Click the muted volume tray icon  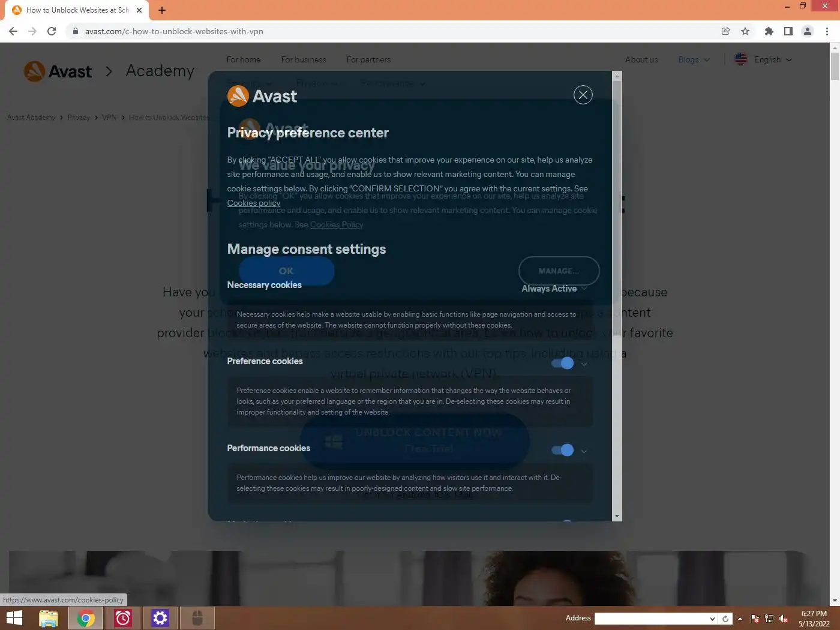coord(783,619)
